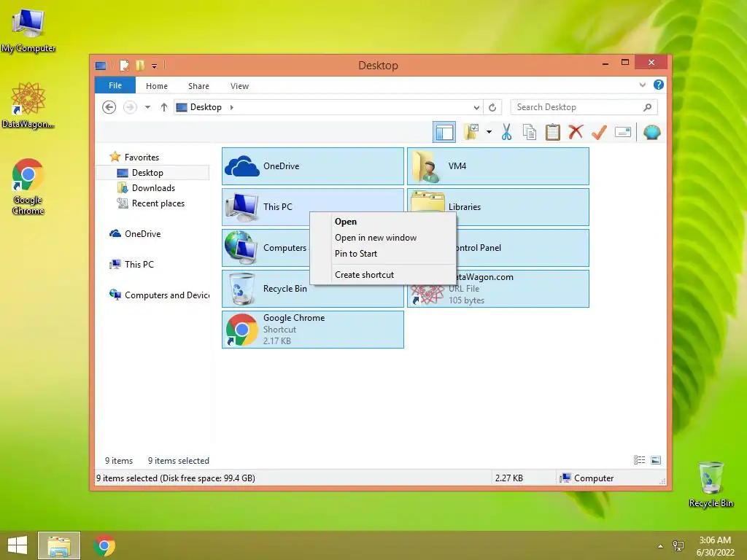The image size is (747, 560).
Task: Choose Open in new window
Action: click(383, 238)
